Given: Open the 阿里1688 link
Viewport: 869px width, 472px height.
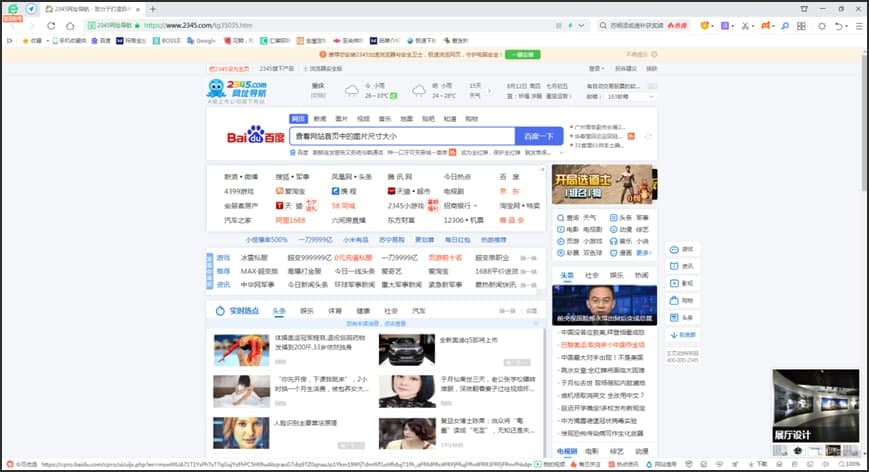Looking at the screenshot, I should click(291, 219).
